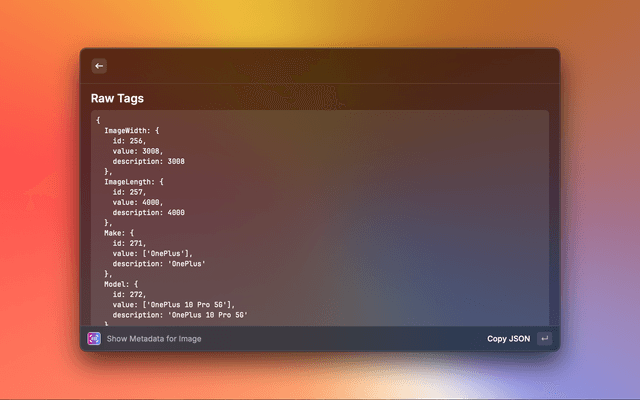640x400 pixels.
Task: Click the description: 3008 line
Action: [148, 161]
